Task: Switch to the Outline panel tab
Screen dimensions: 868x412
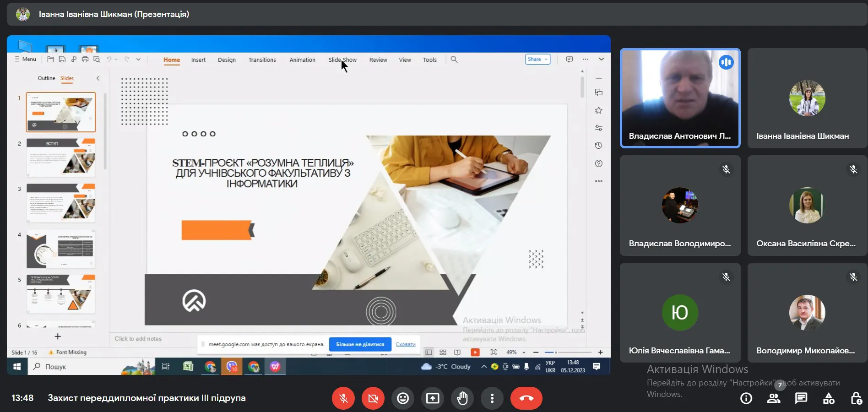Action: click(46, 78)
